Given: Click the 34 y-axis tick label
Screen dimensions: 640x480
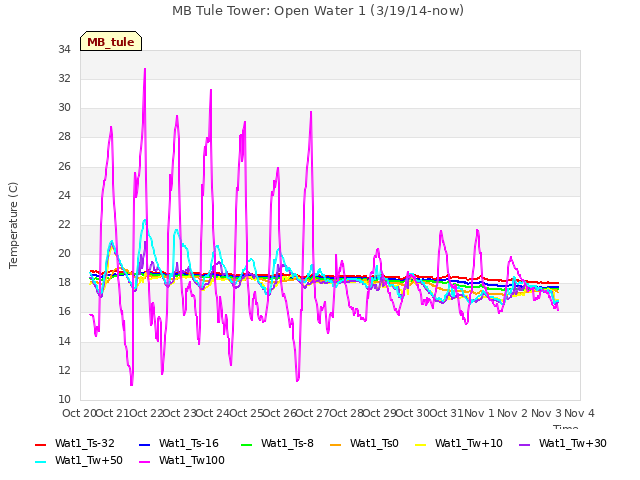Looking at the screenshot, I should 64,50.
